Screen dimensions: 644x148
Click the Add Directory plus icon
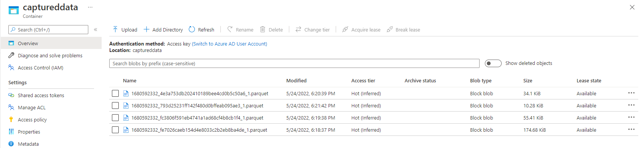146,29
